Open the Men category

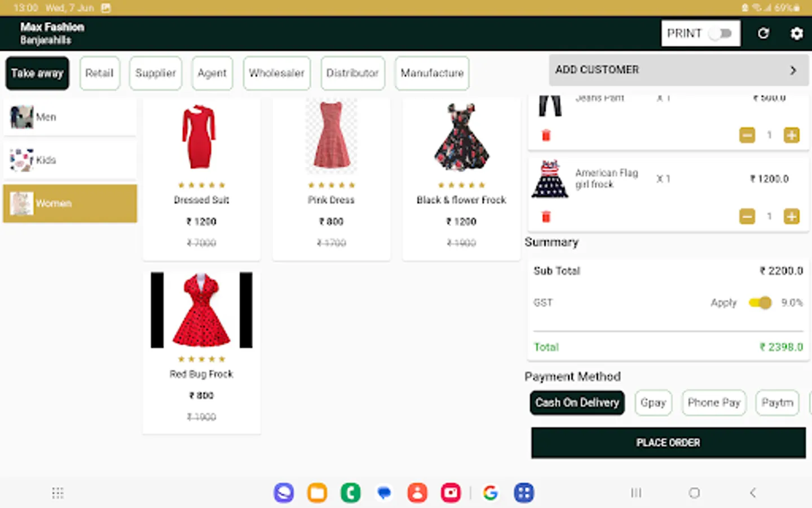click(70, 117)
